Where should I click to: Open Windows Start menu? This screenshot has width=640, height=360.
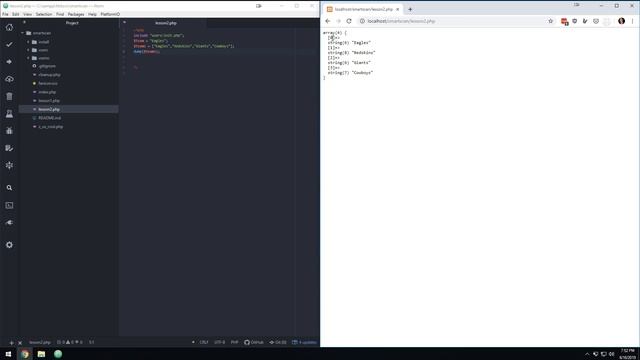(8, 354)
